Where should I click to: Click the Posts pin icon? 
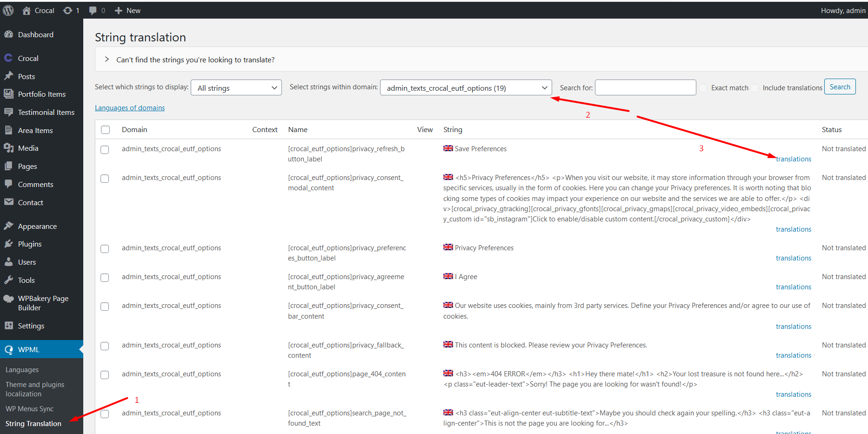click(8, 76)
